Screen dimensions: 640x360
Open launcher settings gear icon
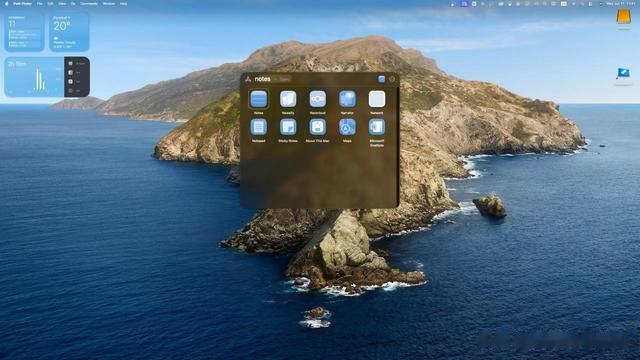click(392, 79)
